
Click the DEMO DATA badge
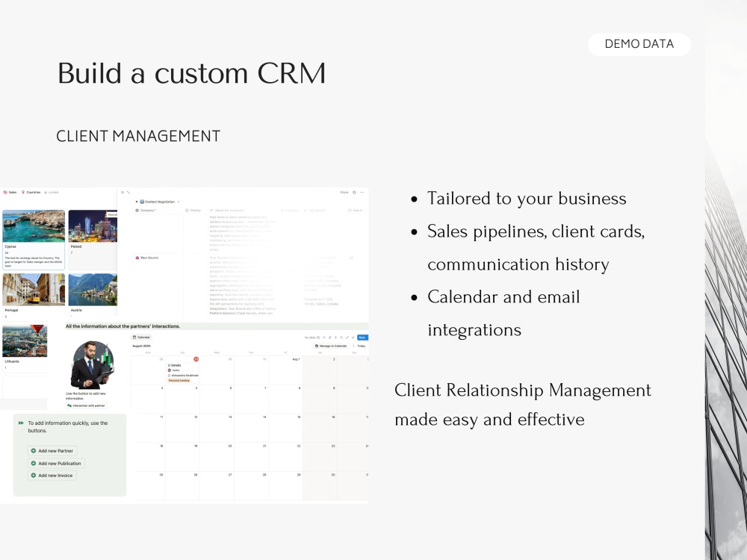639,44
